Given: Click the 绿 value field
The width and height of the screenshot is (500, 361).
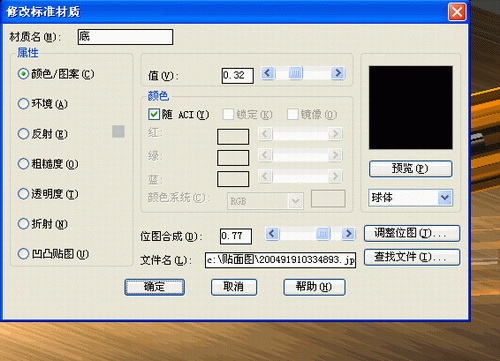Looking at the screenshot, I should (x=233, y=158).
